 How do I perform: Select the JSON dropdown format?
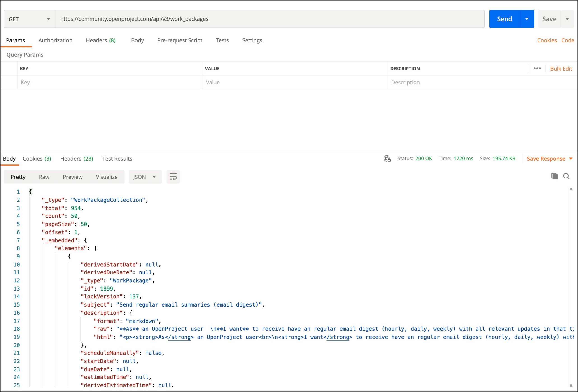click(x=144, y=177)
